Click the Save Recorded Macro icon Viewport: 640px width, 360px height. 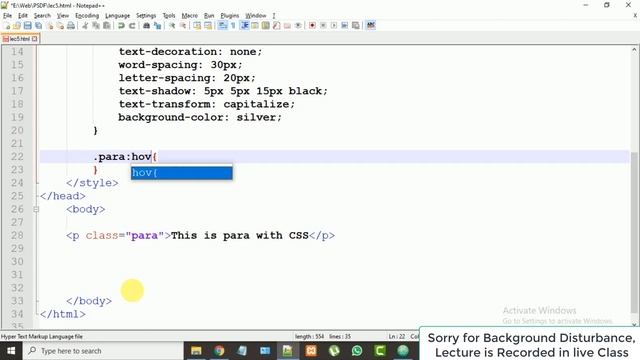pos(356,26)
